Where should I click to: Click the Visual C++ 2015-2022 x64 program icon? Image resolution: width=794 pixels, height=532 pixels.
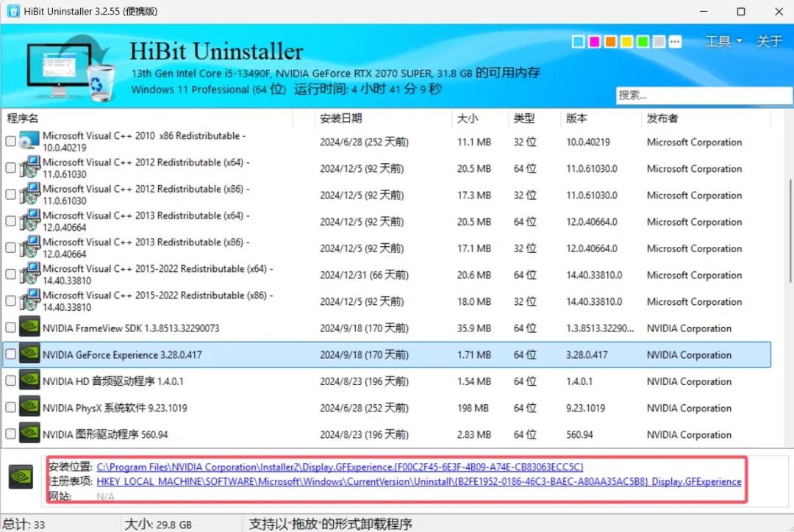29,274
